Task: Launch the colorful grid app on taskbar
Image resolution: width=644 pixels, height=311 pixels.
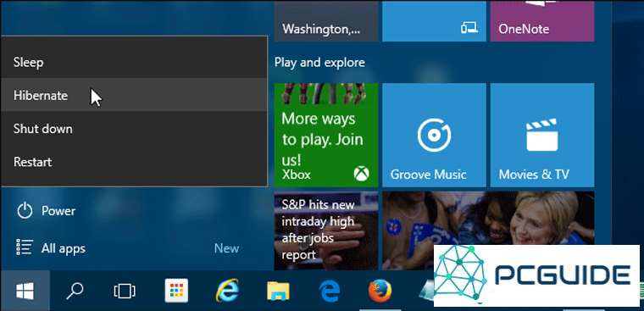Action: tap(176, 292)
